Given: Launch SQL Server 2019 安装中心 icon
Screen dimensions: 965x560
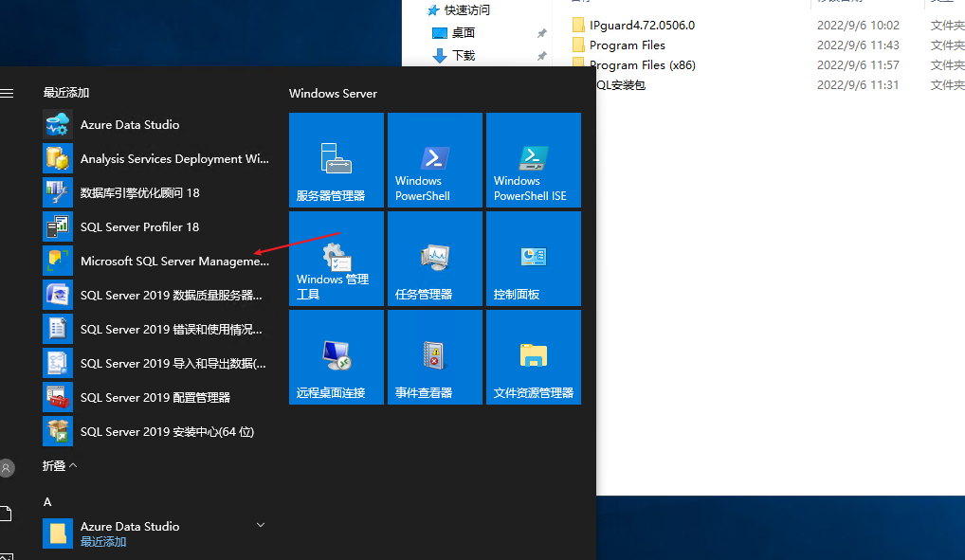Looking at the screenshot, I should [x=58, y=431].
